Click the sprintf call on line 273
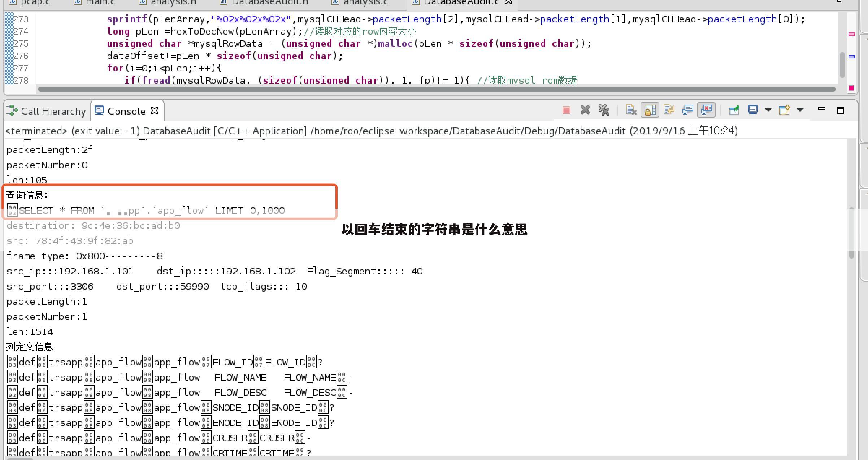 click(127, 19)
